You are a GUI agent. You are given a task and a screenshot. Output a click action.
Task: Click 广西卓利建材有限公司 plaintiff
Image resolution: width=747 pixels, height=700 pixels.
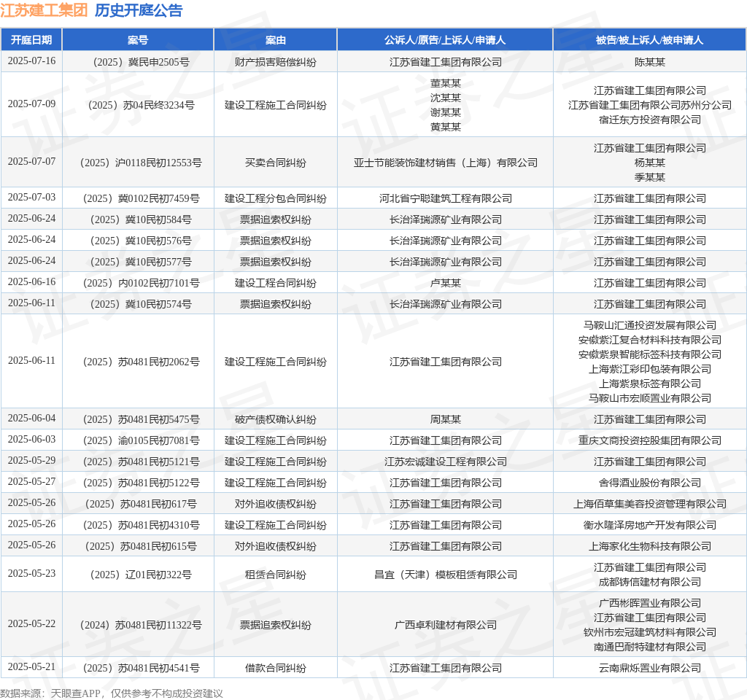(x=446, y=625)
